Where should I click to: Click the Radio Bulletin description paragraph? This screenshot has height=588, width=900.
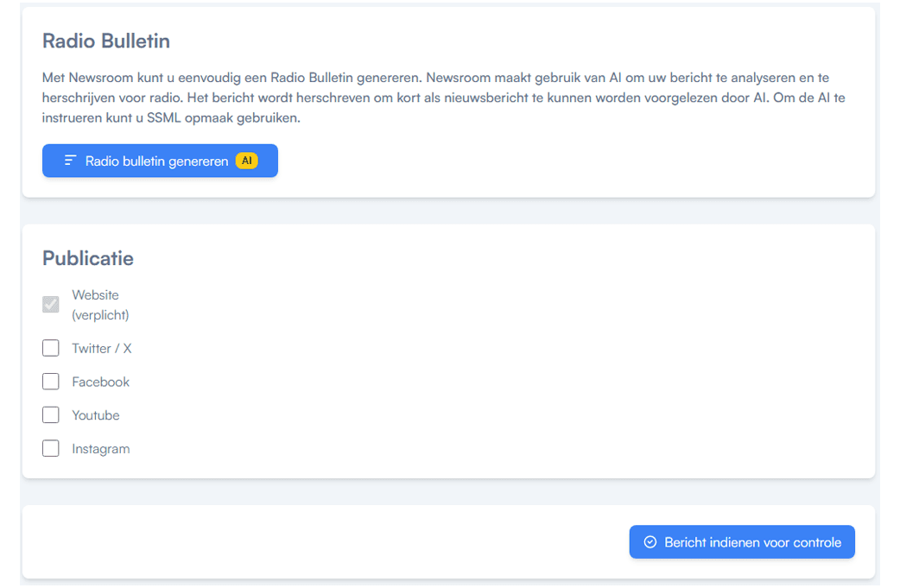(444, 98)
